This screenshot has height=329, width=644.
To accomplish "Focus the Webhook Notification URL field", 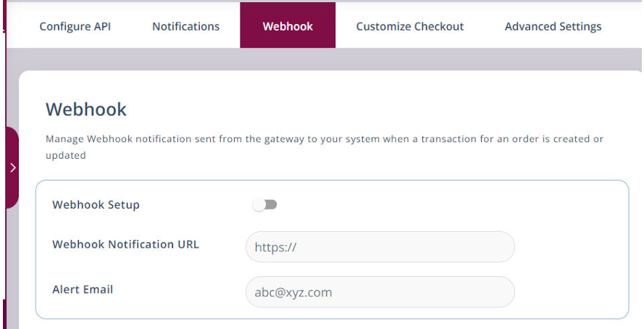I will point(380,247).
